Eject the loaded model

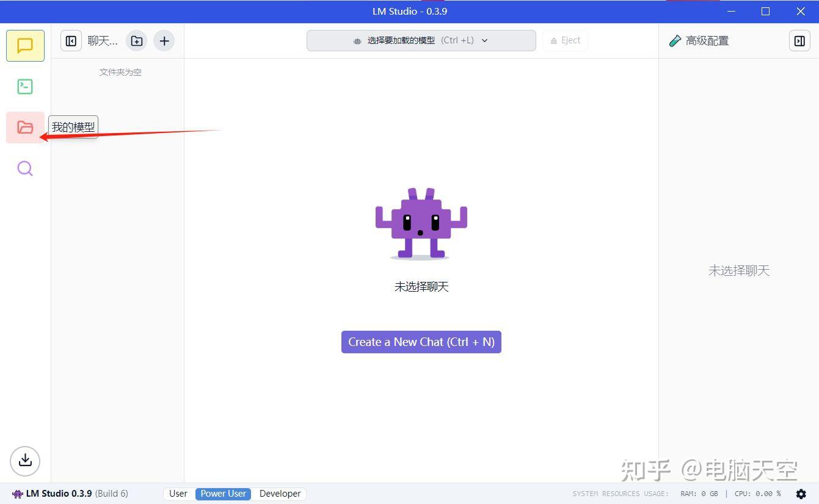click(566, 41)
